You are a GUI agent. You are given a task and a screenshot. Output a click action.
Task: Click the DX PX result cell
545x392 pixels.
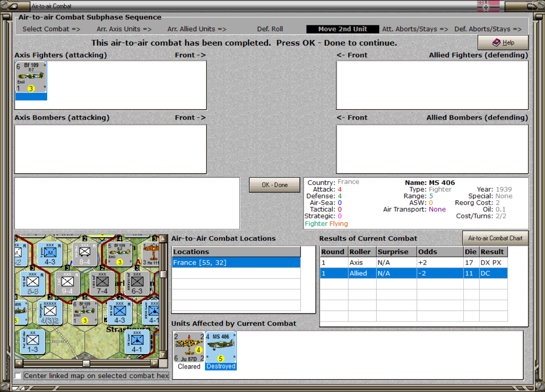pos(493,263)
